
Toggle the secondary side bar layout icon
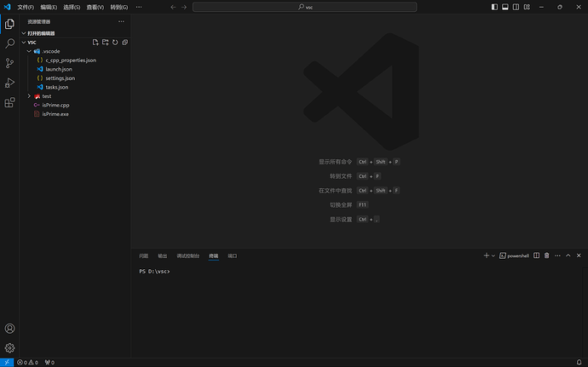click(516, 7)
